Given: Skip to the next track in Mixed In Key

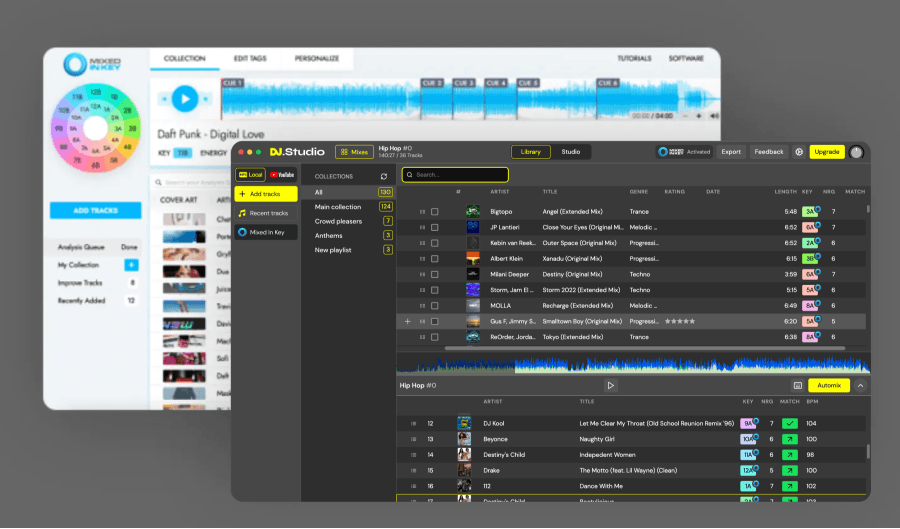Looking at the screenshot, I should click(x=205, y=99).
